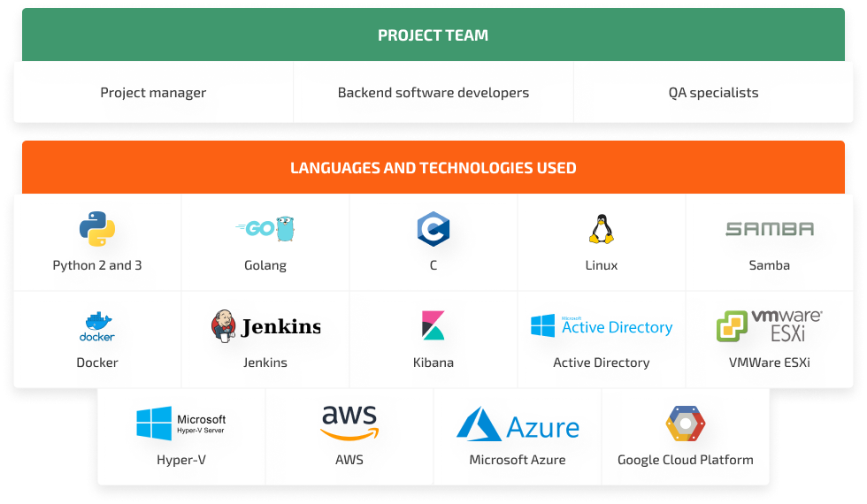Click the Kibana logo icon
This screenshot has height=504, width=867.
pos(433,325)
